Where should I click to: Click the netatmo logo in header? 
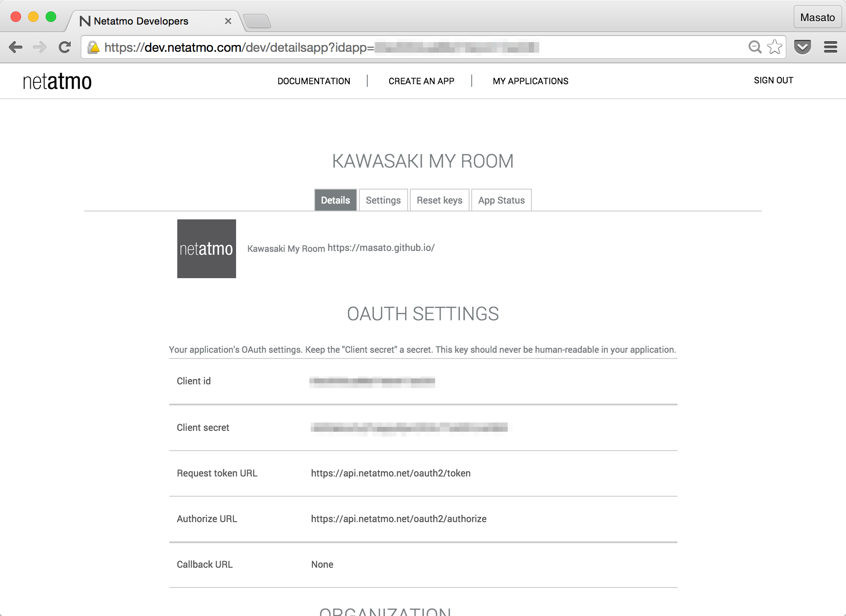(57, 81)
